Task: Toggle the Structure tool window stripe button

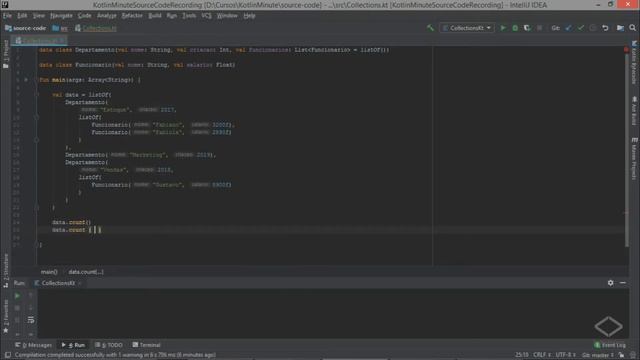Action: [x=6, y=270]
